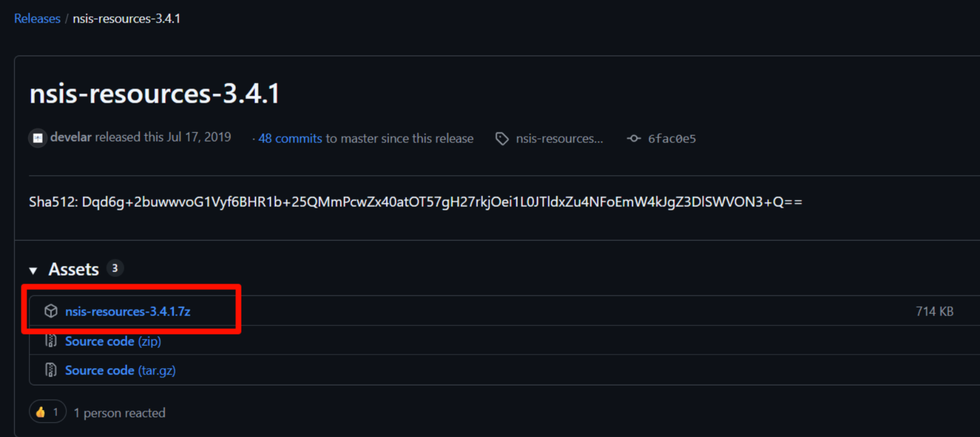Toggle the thumbs up reaction

coord(47,412)
